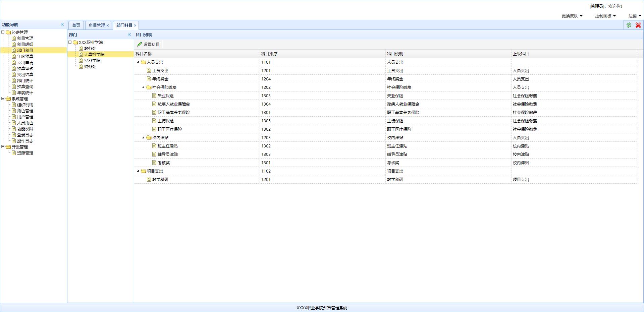
Task: Click the document icon beside 教务处
Action: pyautogui.click(x=81, y=48)
